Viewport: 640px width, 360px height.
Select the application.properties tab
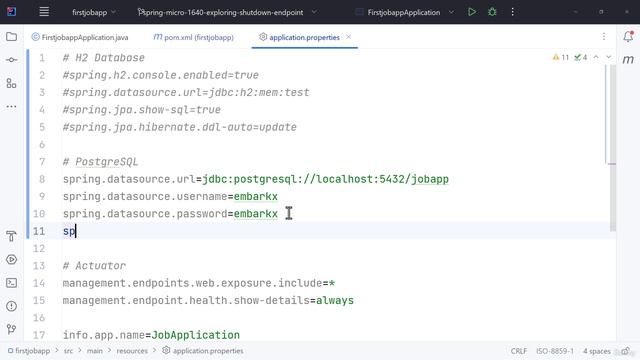[304, 37]
